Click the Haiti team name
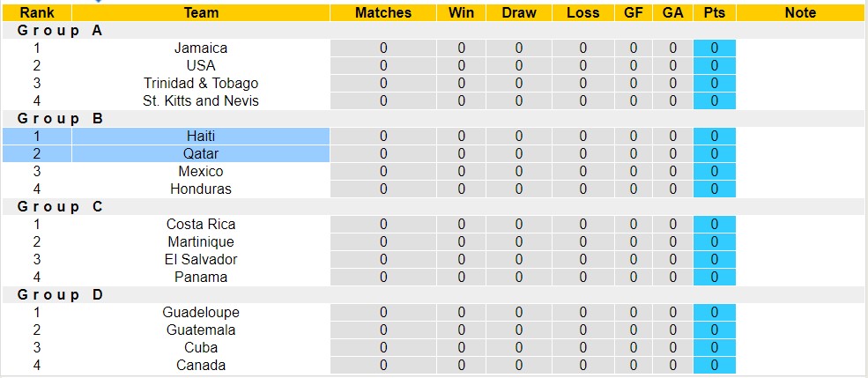 [x=201, y=137]
